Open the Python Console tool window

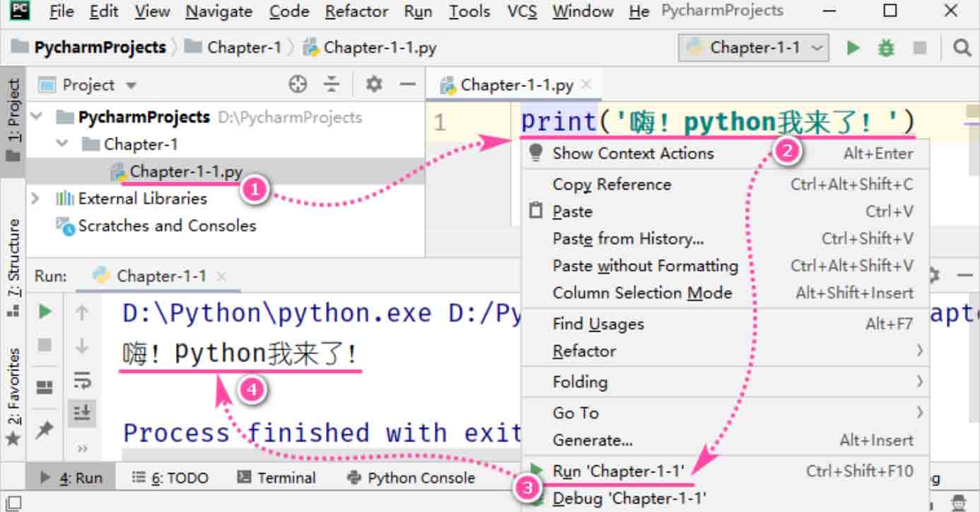pyautogui.click(x=411, y=478)
